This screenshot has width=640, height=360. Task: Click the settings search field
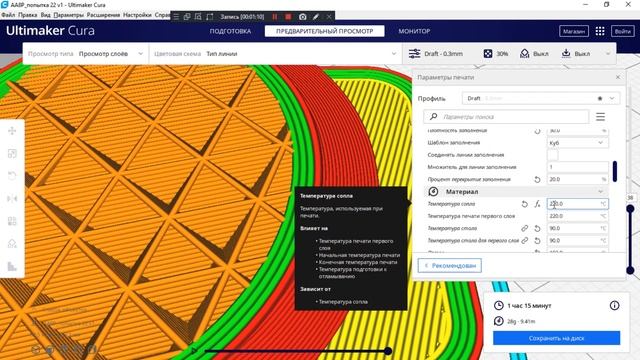click(x=506, y=117)
